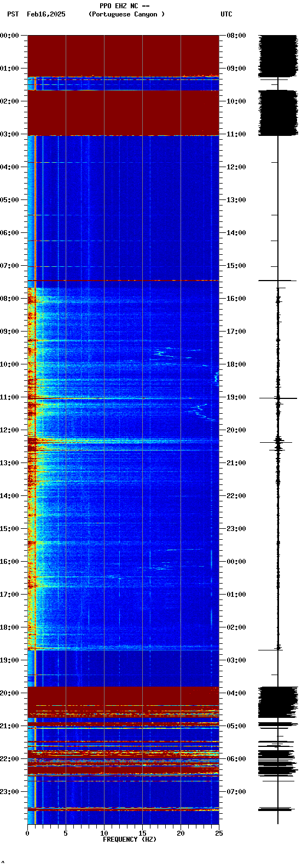The width and height of the screenshot is (302, 868).
Task: Click the PST '03:00' time label
Action: click(x=10, y=134)
